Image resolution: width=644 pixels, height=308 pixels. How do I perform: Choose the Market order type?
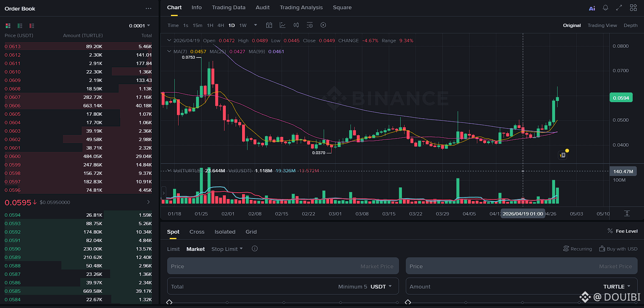(x=195, y=249)
